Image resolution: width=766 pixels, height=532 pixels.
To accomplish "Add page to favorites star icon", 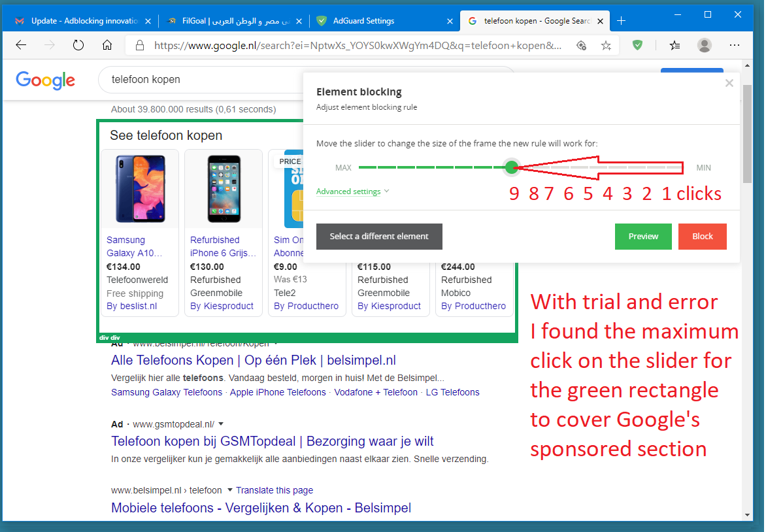I will [x=607, y=46].
